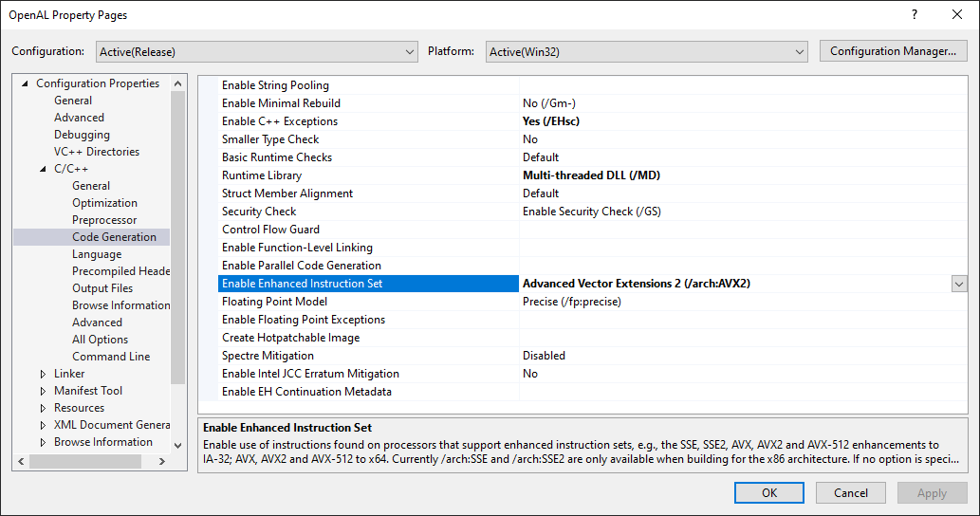Image resolution: width=980 pixels, height=516 pixels.
Task: Click the Configuration Manager button
Action: click(x=893, y=51)
